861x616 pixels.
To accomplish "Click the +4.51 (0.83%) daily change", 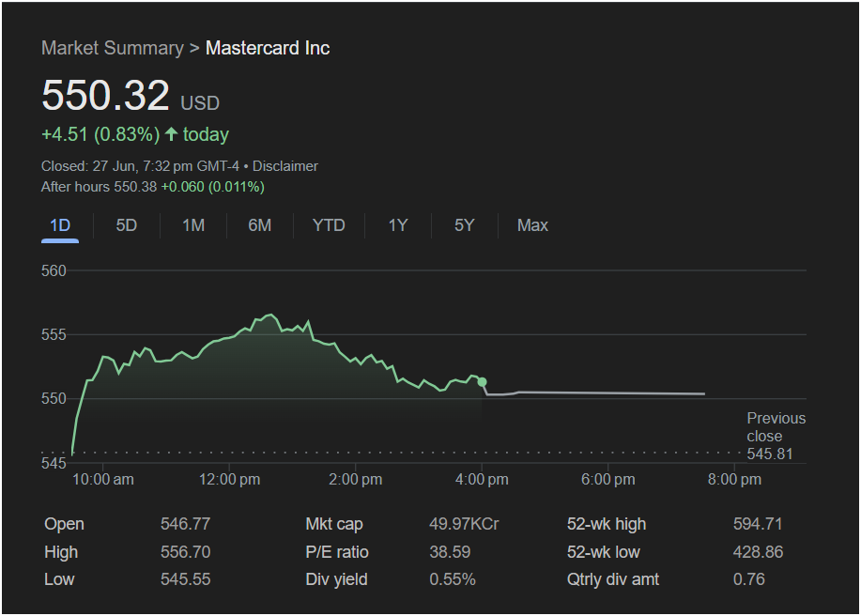I will (100, 134).
